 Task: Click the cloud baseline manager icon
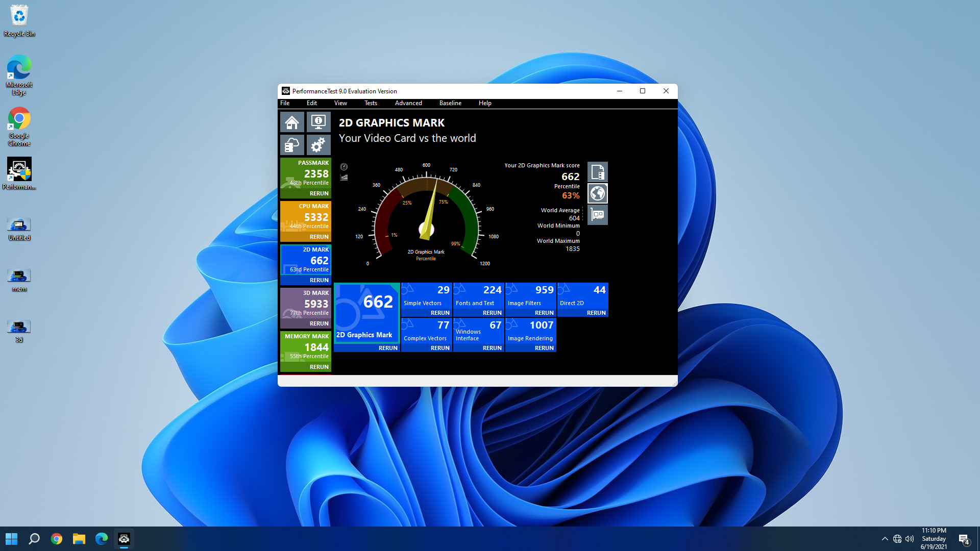(292, 145)
